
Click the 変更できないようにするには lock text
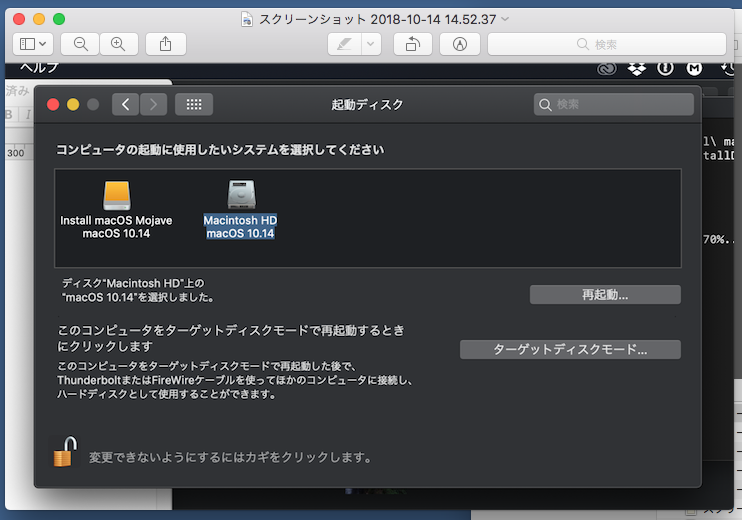[230, 458]
